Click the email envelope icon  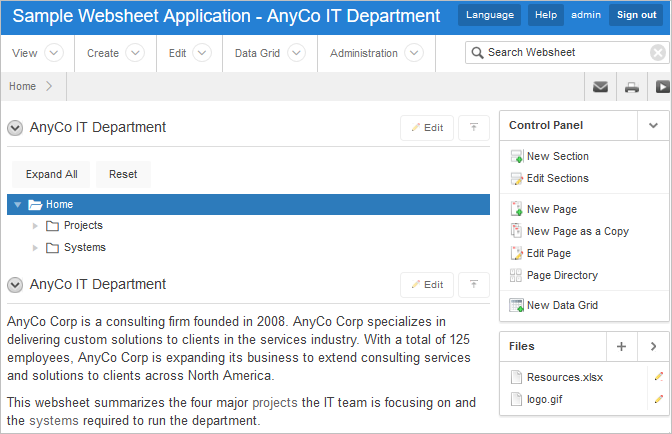click(x=600, y=87)
